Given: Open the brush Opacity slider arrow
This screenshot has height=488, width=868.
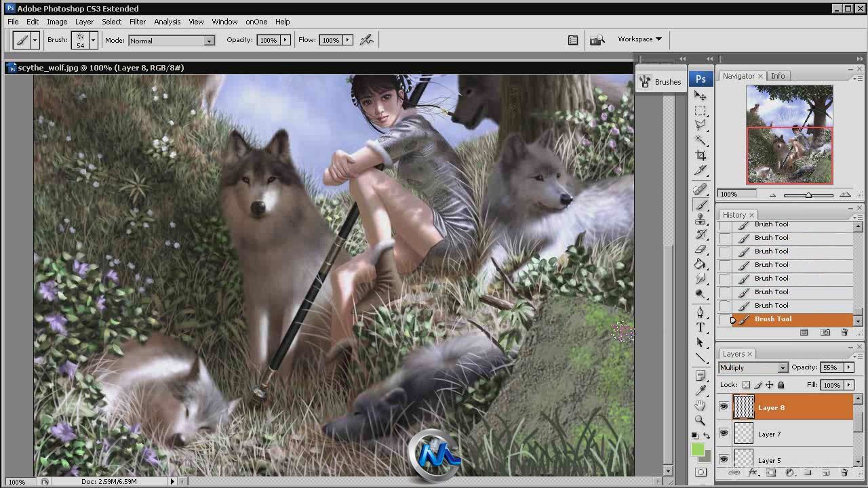Looking at the screenshot, I should click(285, 40).
